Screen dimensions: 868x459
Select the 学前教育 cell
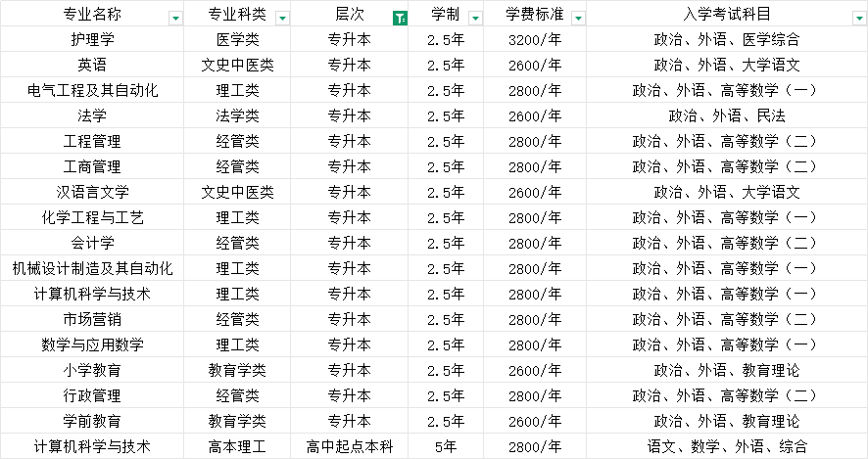pos(92,421)
